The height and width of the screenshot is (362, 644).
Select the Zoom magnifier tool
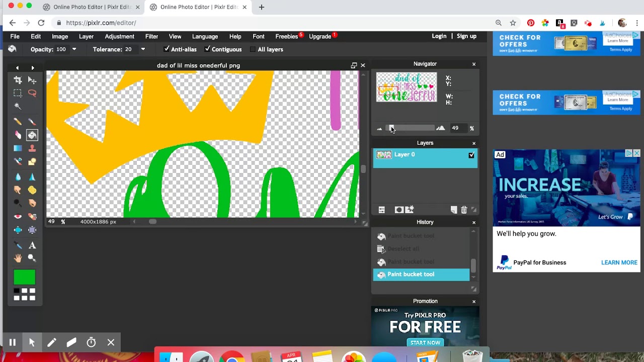(32, 258)
